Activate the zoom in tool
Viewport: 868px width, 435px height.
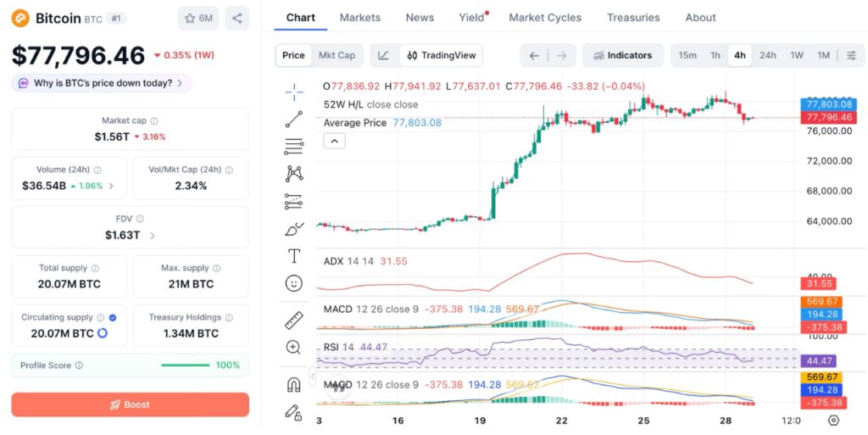293,348
